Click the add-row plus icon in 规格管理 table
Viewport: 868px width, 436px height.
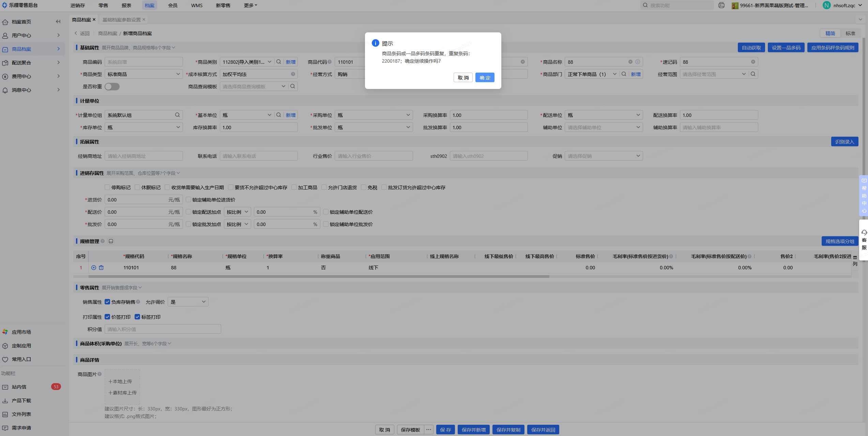point(94,268)
